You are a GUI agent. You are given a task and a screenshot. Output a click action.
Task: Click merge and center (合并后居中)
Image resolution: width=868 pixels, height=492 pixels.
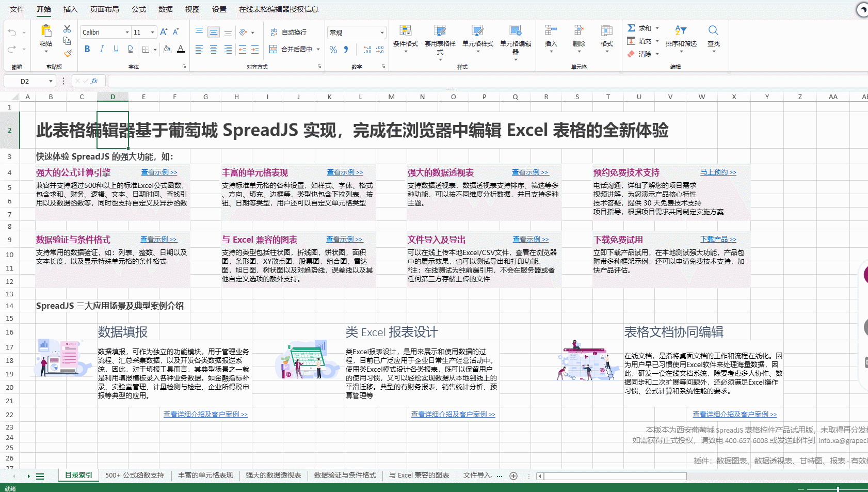click(291, 49)
